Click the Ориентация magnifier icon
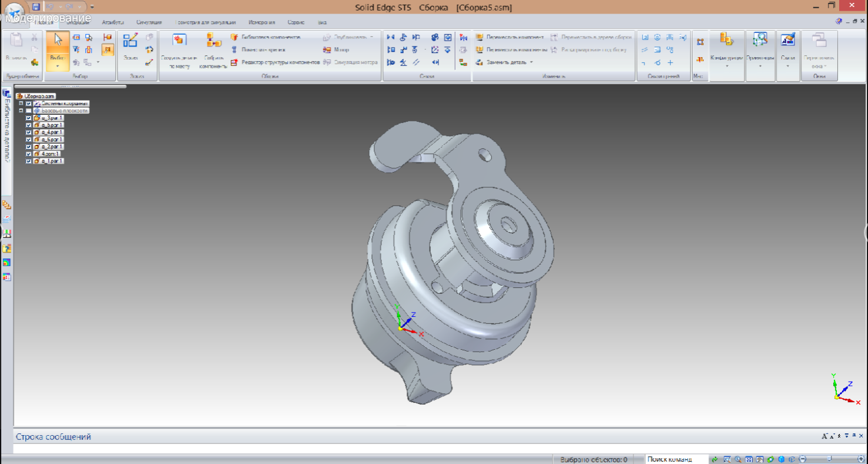 [760, 40]
